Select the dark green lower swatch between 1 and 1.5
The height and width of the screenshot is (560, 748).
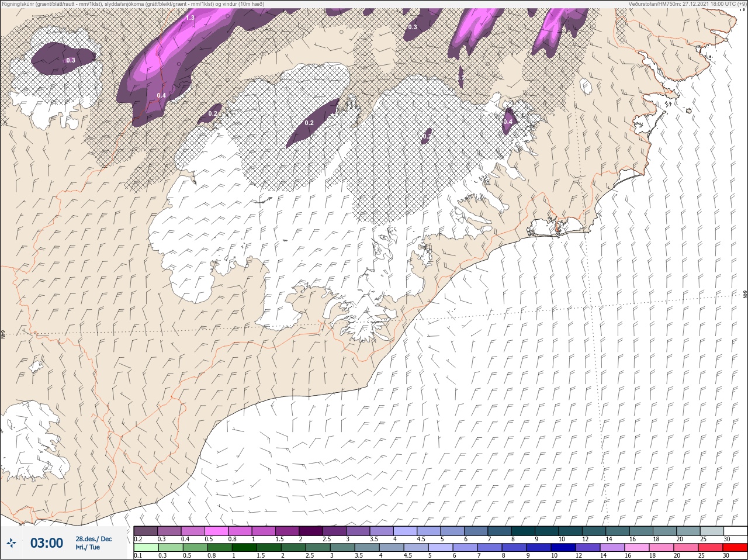coord(244,548)
